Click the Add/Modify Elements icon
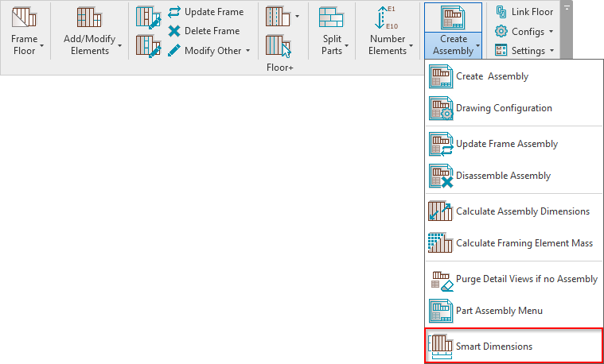Viewport: 604px width, 364px height. pyautogui.click(x=90, y=17)
